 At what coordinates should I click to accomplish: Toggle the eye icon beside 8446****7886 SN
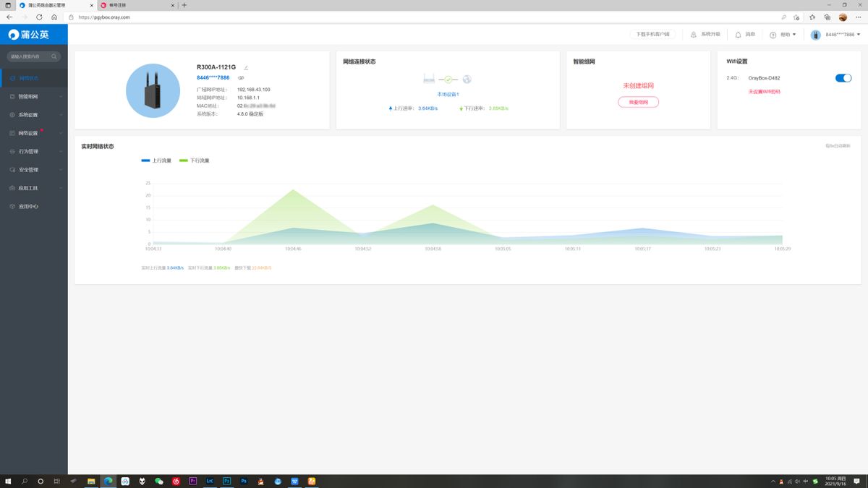241,77
